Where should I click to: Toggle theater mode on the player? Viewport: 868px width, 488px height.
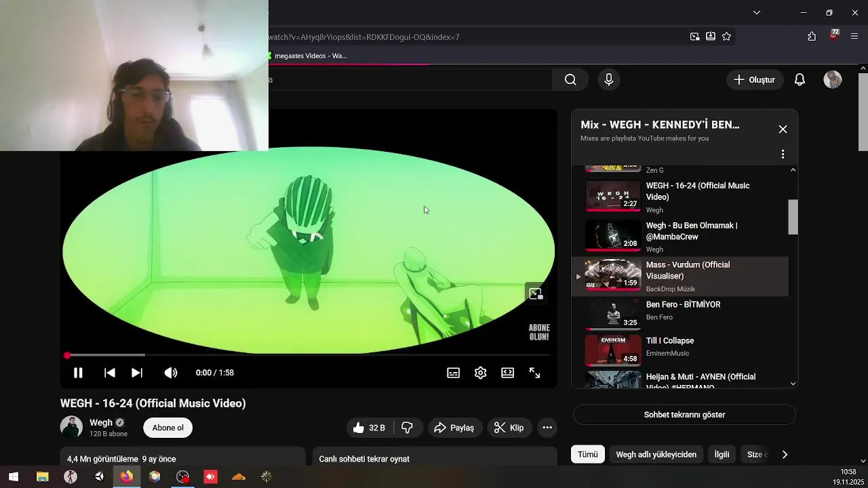coord(508,373)
